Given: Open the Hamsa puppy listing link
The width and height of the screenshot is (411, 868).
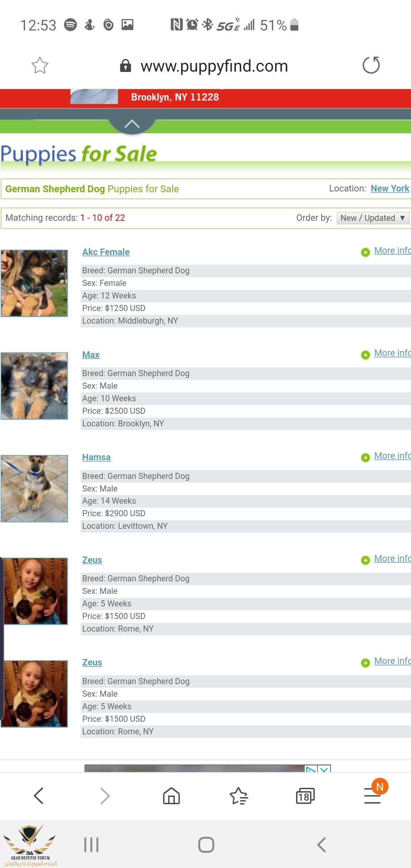Looking at the screenshot, I should point(96,457).
